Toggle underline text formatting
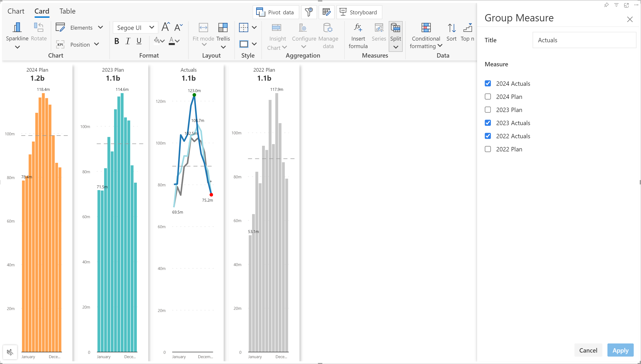Image resolution: width=641 pixels, height=364 pixels. point(139,41)
